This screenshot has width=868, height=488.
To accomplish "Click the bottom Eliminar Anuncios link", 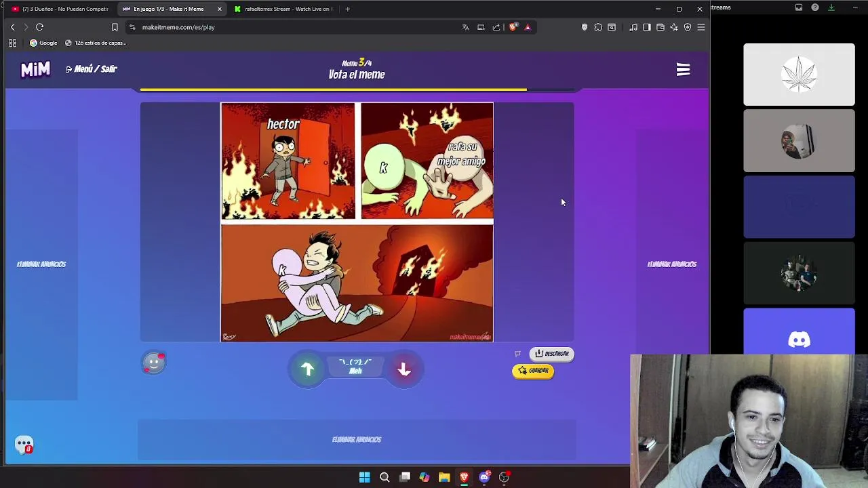I will 357,440.
